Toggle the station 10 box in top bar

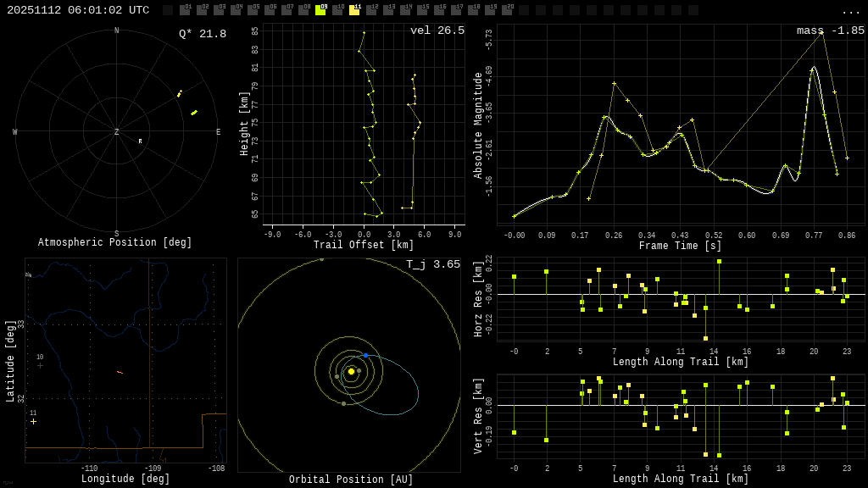pos(337,10)
